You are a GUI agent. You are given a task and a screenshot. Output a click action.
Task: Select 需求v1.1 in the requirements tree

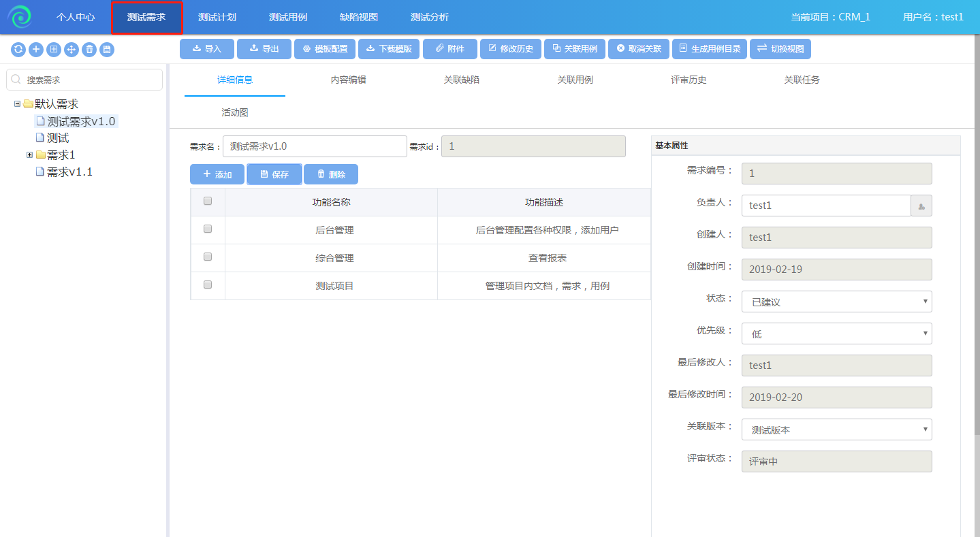click(69, 172)
